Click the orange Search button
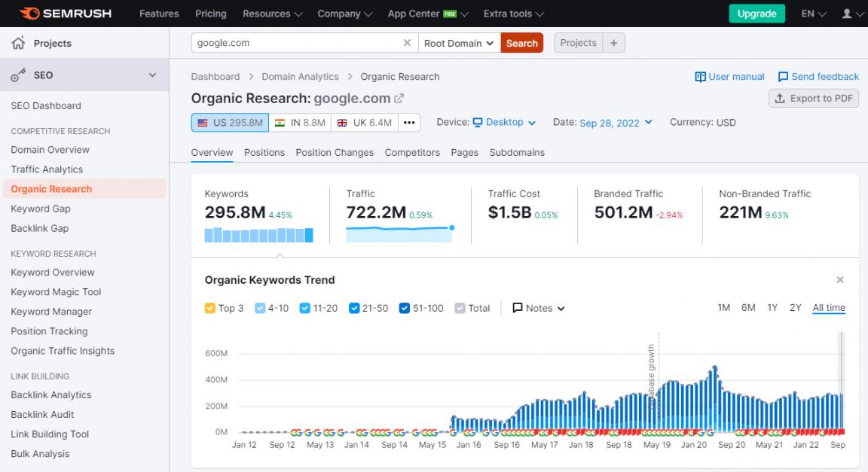The image size is (868, 472). [x=521, y=43]
